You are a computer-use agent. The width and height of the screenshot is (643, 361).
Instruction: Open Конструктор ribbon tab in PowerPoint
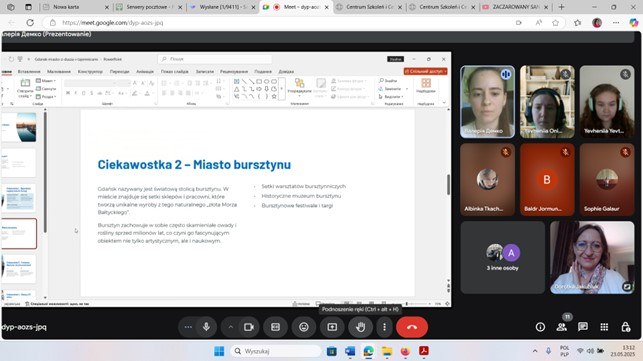(90, 71)
